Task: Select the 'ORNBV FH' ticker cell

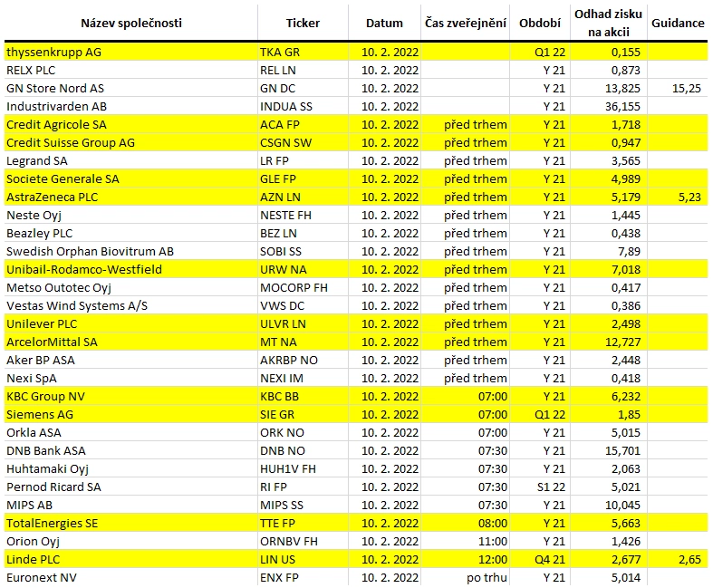Action: [303, 542]
